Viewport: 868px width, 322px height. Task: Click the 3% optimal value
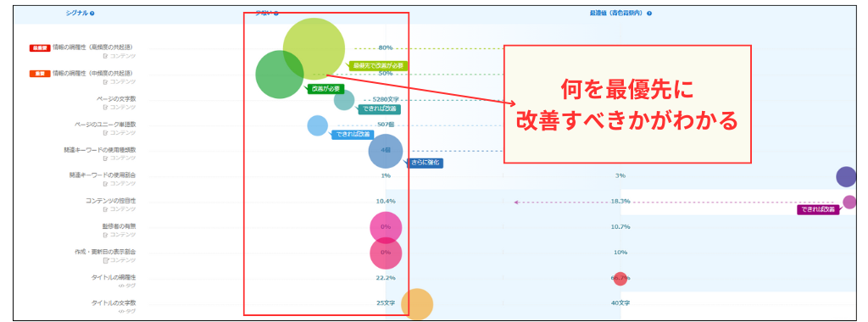click(620, 175)
